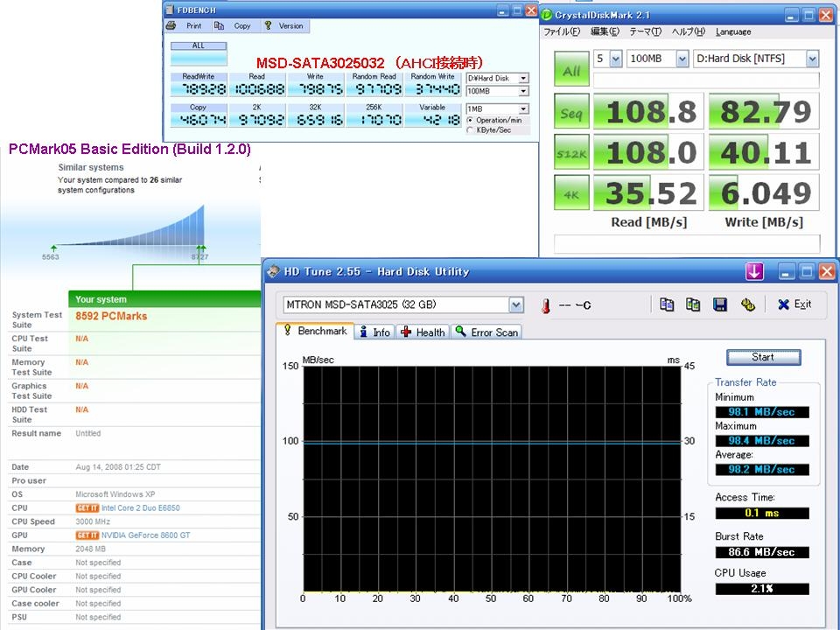Open the D:Hard Disk [NTFS] drive dropdown
Image resolution: width=840 pixels, height=630 pixels.
coord(812,59)
